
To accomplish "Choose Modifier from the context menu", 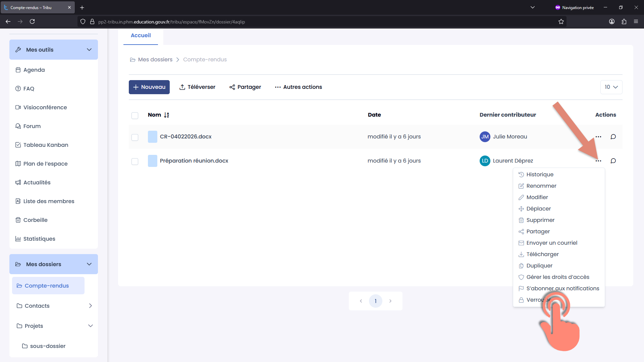I will pyautogui.click(x=559, y=197).
